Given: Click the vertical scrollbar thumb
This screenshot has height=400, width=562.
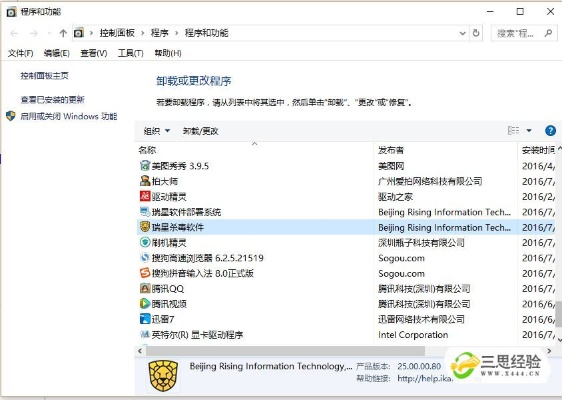Looking at the screenshot, I should tap(559, 314).
